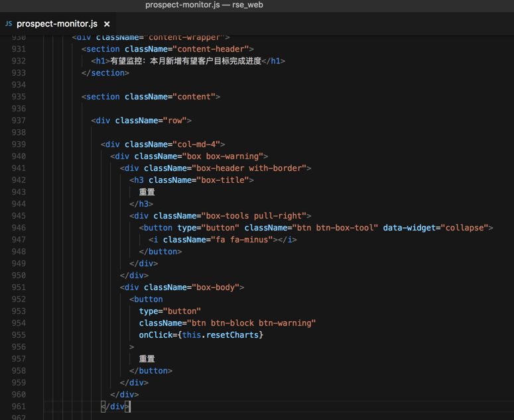This screenshot has width=514, height=420.
Task: Click the data-widget attribute on line 946
Action: (409, 228)
